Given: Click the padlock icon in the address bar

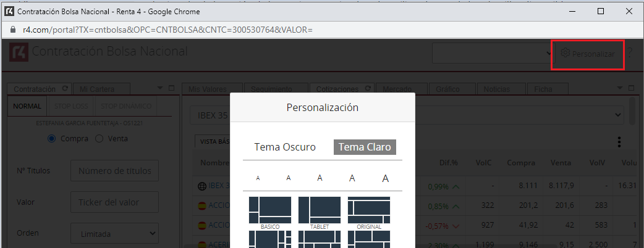Looking at the screenshot, I should (12, 30).
